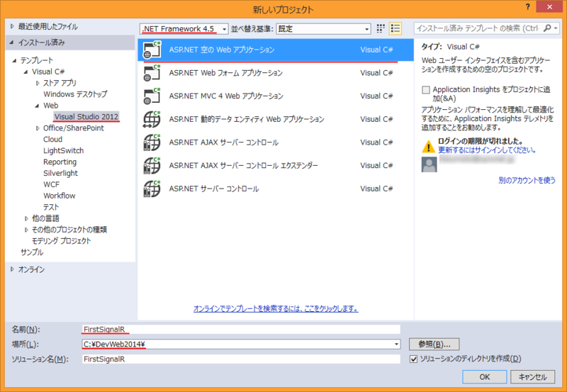
Task: Select Silverlight in the template tree
Action: [60, 173]
